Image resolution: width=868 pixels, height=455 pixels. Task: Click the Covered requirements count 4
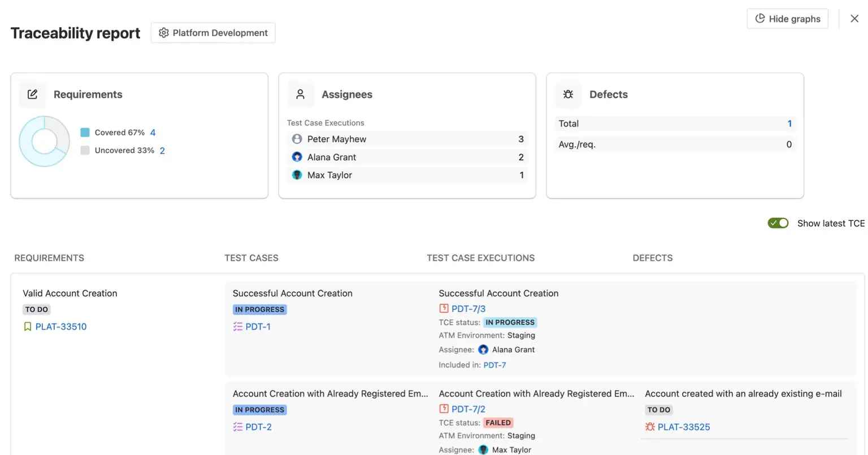153,132
